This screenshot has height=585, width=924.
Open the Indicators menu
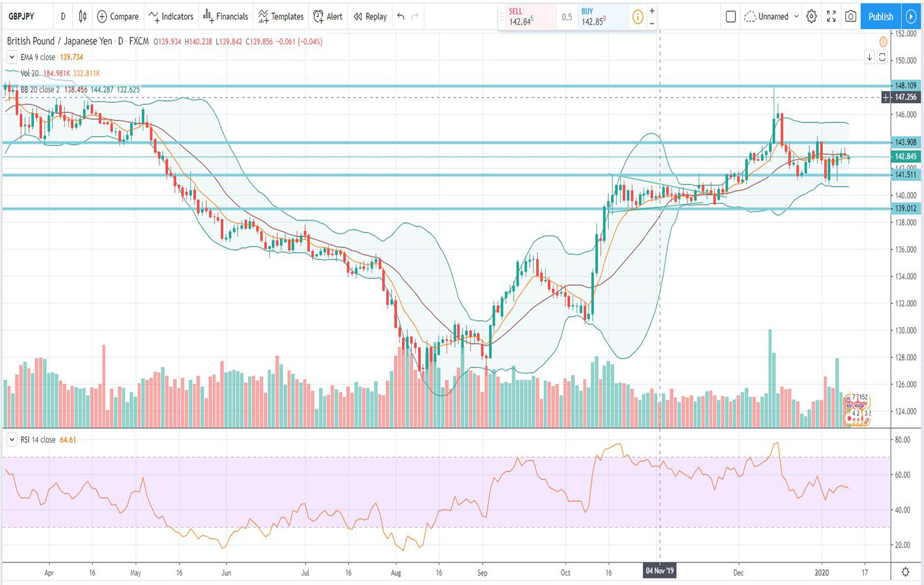[171, 17]
